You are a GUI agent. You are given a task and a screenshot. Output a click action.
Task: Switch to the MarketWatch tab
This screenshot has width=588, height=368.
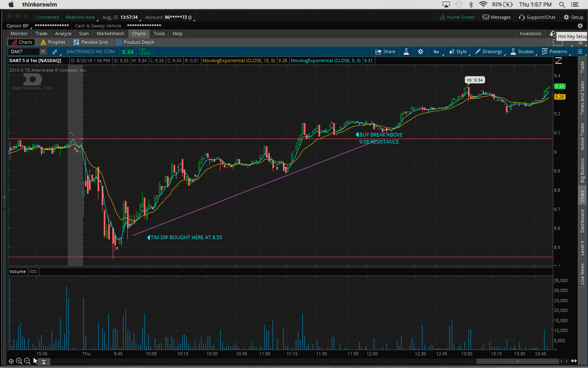(111, 34)
